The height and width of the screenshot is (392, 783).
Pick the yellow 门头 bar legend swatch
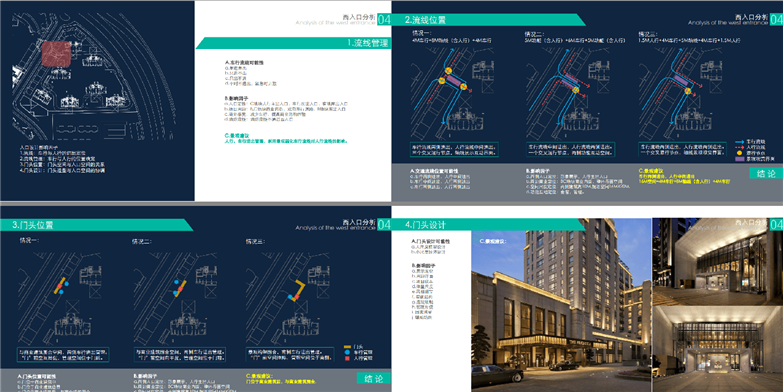pos(349,347)
